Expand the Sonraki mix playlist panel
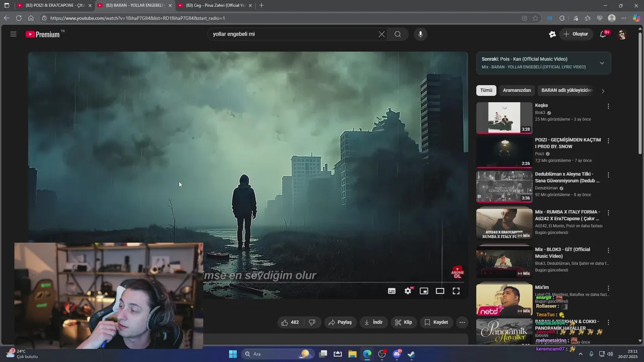644x362 pixels. 602,63
